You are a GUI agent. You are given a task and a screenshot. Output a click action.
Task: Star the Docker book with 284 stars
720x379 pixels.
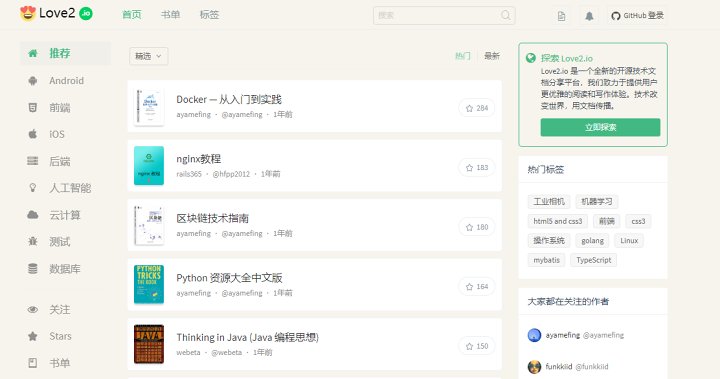(477, 108)
